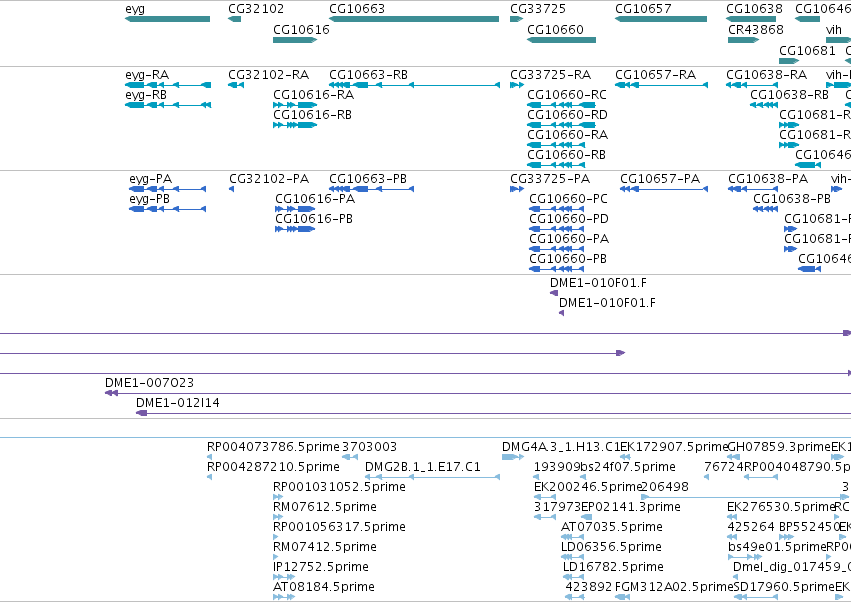Open protein CG10660-PD
The height and width of the screenshot is (602, 851).
[569, 219]
